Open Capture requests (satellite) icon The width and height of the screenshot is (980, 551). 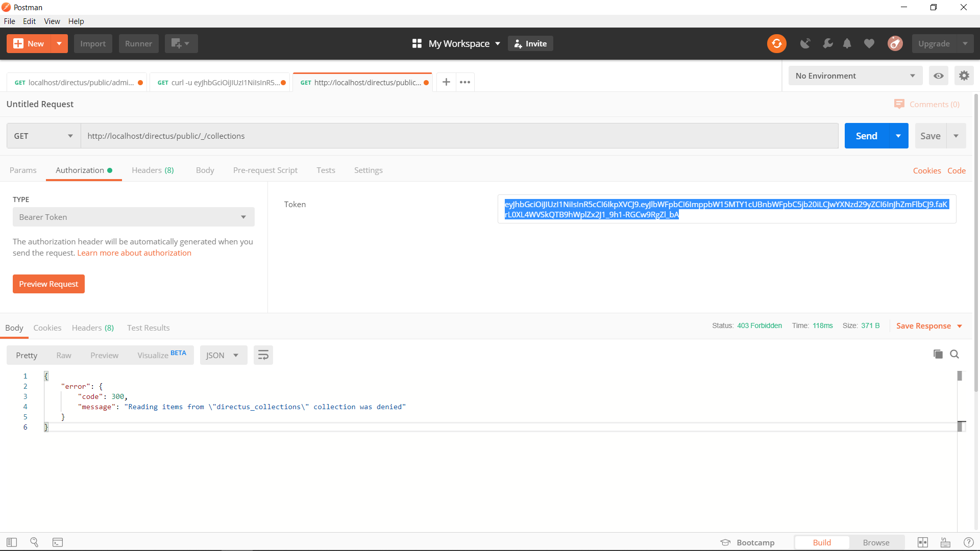click(x=805, y=43)
